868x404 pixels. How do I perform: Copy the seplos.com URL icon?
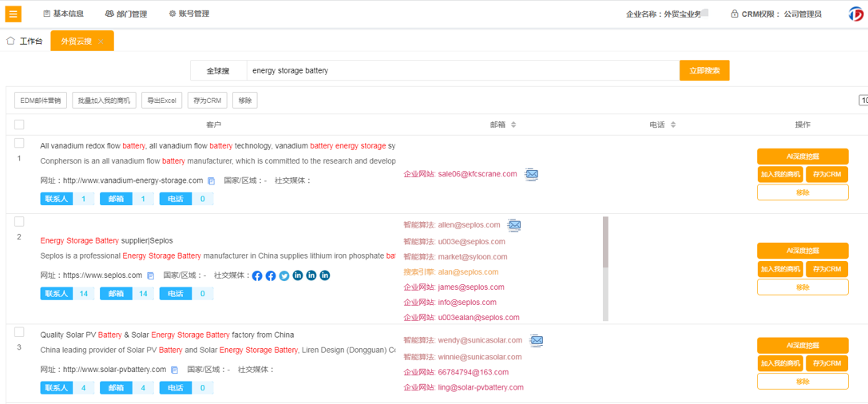point(151,275)
